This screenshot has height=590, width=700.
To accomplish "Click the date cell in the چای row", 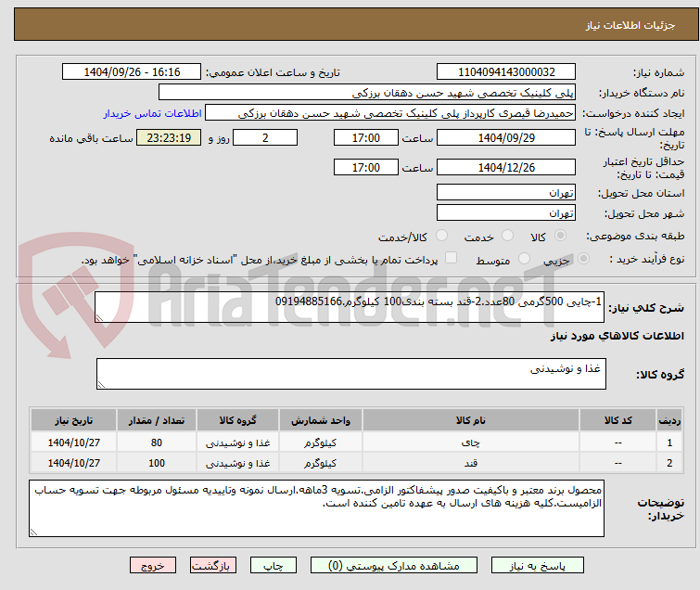I will [x=73, y=442].
